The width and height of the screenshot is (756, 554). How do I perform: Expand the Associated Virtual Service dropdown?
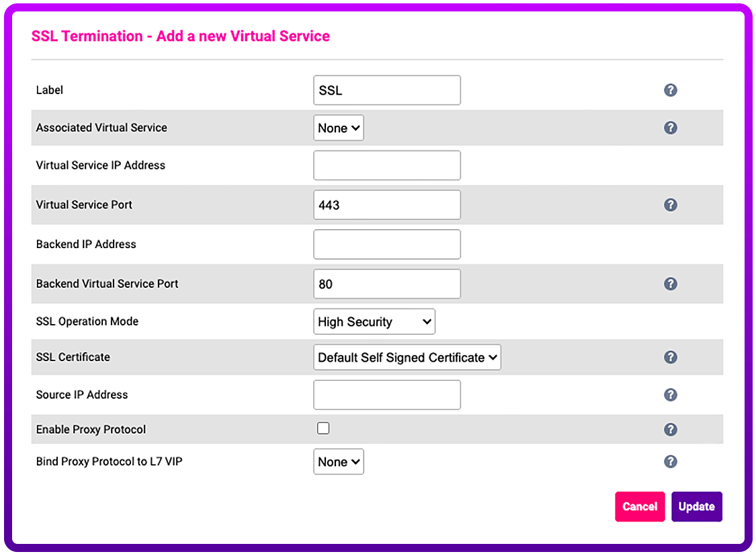339,128
